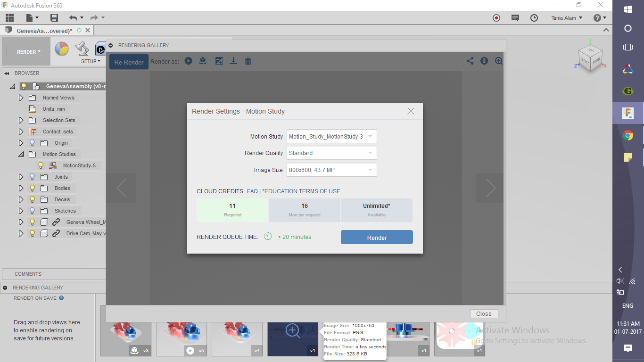Image resolution: width=644 pixels, height=362 pixels.
Task: Open the Windows Start button
Action: [628, 9]
